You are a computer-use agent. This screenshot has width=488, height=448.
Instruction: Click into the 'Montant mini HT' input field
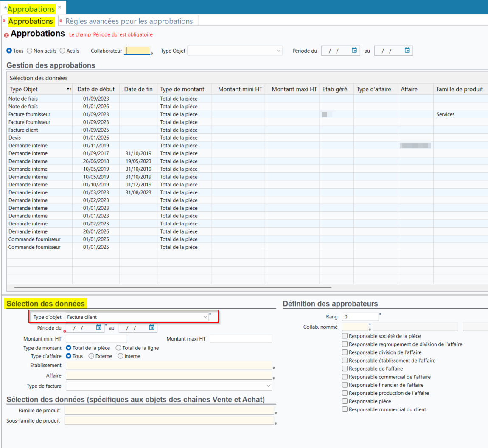(96, 339)
